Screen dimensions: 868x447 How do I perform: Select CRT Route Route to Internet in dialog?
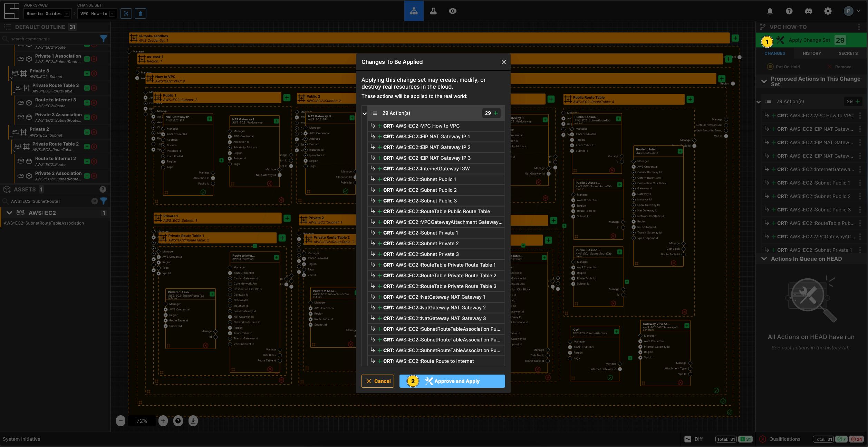tap(436, 361)
